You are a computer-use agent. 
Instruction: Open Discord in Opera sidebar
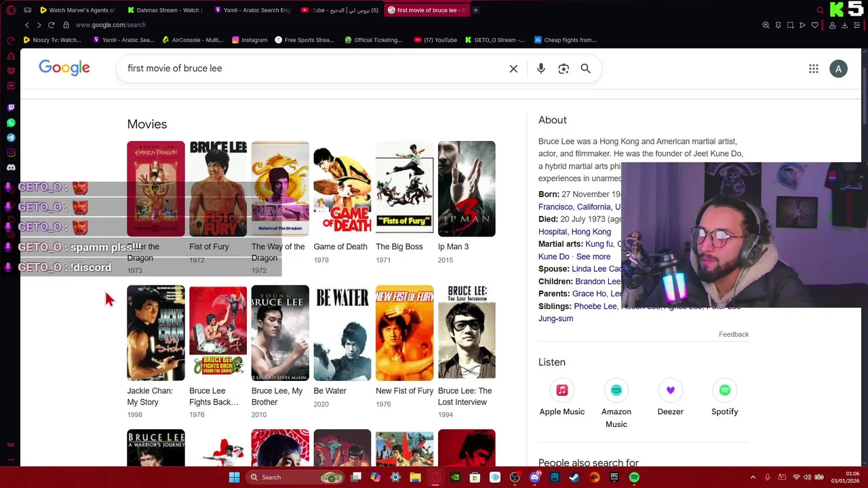coord(11,167)
